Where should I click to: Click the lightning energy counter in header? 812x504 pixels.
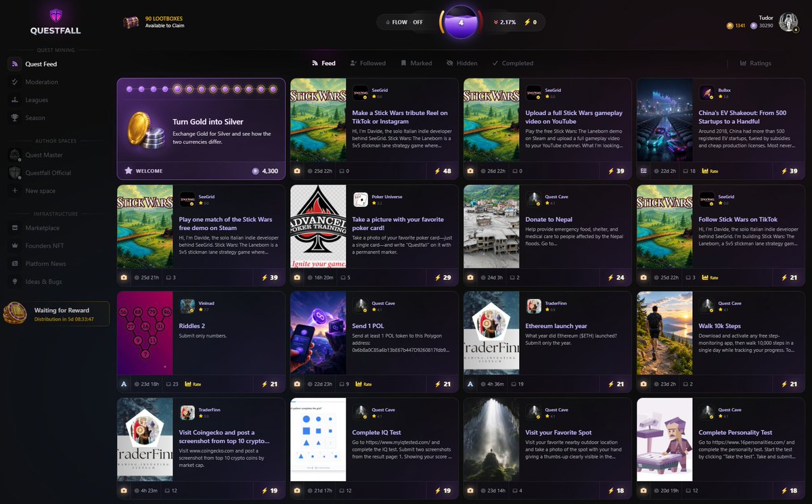pos(529,22)
